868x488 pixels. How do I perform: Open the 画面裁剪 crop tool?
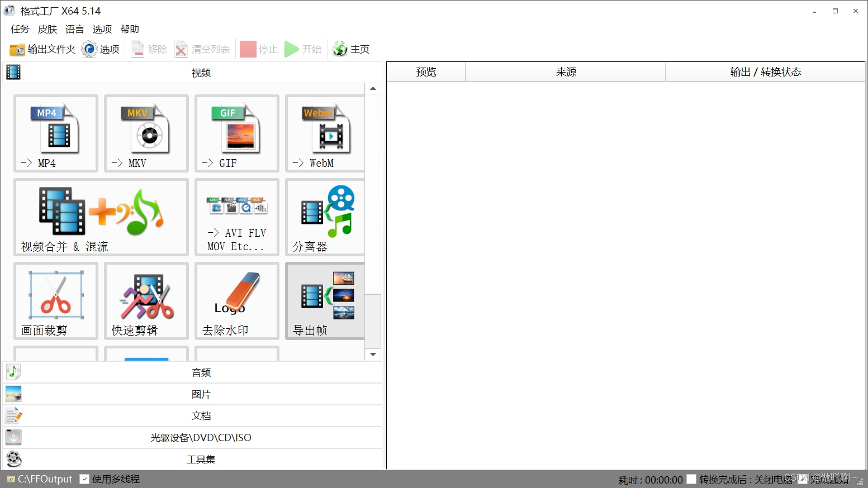(x=56, y=301)
